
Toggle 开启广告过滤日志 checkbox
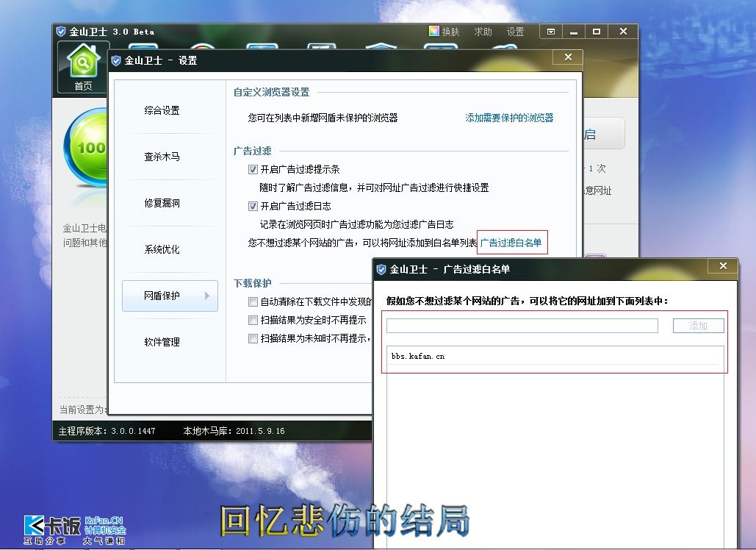[253, 206]
